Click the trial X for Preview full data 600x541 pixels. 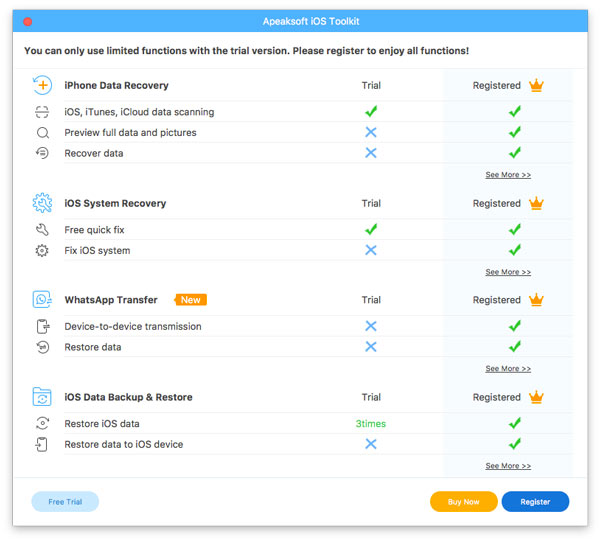[371, 132]
